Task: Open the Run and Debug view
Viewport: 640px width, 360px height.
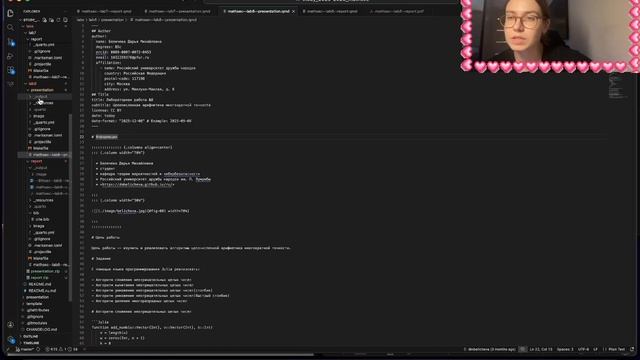Action: point(10,56)
